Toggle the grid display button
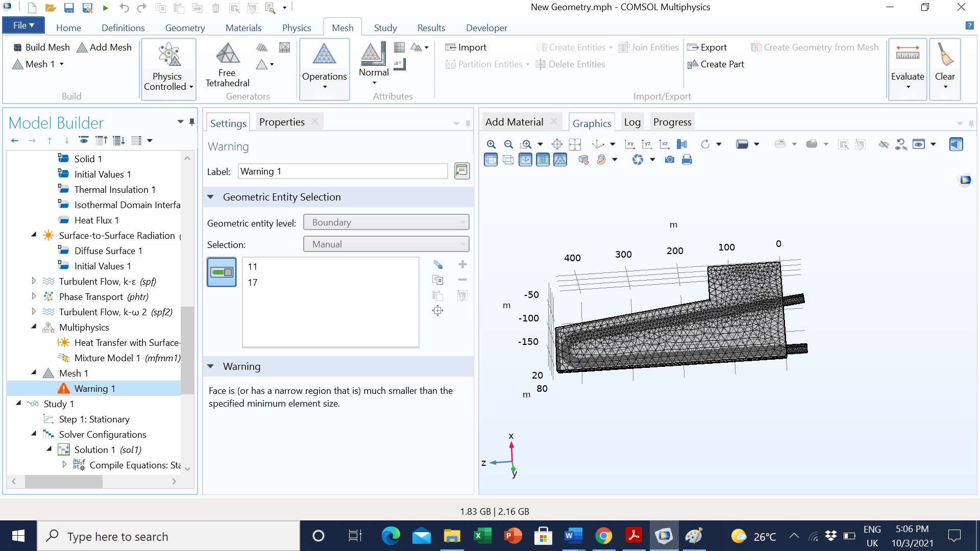This screenshot has width=980, height=551. [x=543, y=160]
